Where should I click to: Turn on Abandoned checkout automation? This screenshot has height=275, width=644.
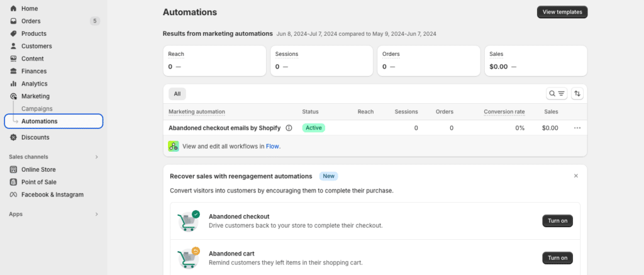coord(557,221)
